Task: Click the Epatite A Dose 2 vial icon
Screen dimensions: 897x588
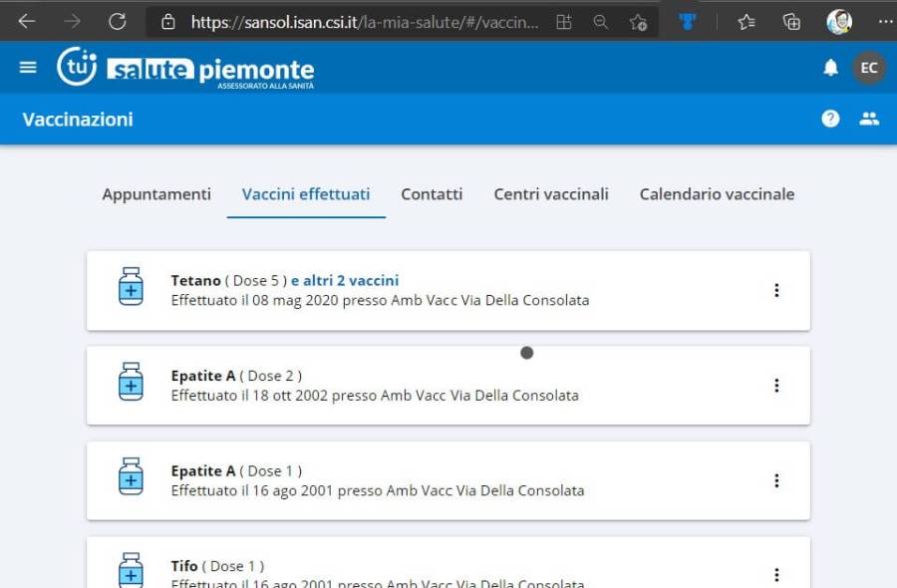Action: click(x=131, y=383)
